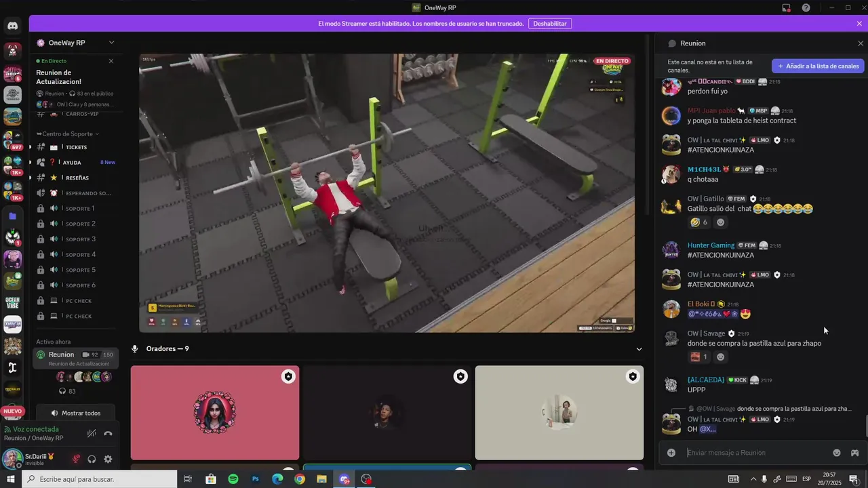The image size is (868, 488).
Task: Open Spotify from the taskbar
Action: tap(233, 479)
